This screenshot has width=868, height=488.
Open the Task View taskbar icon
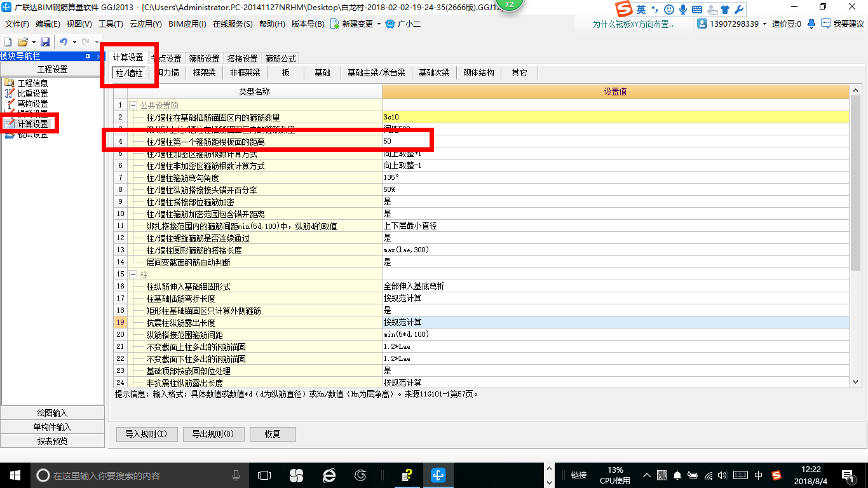coord(264,475)
